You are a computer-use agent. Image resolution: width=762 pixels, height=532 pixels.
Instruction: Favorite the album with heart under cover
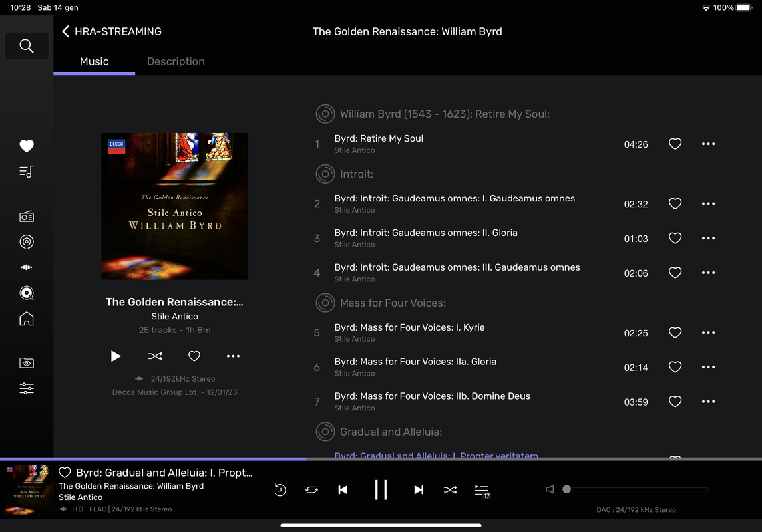click(194, 356)
